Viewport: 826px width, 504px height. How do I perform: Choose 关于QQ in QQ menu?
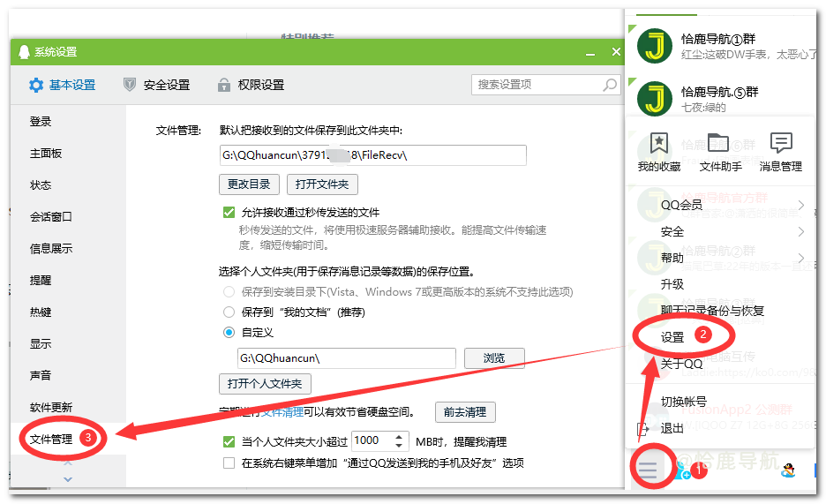(681, 364)
